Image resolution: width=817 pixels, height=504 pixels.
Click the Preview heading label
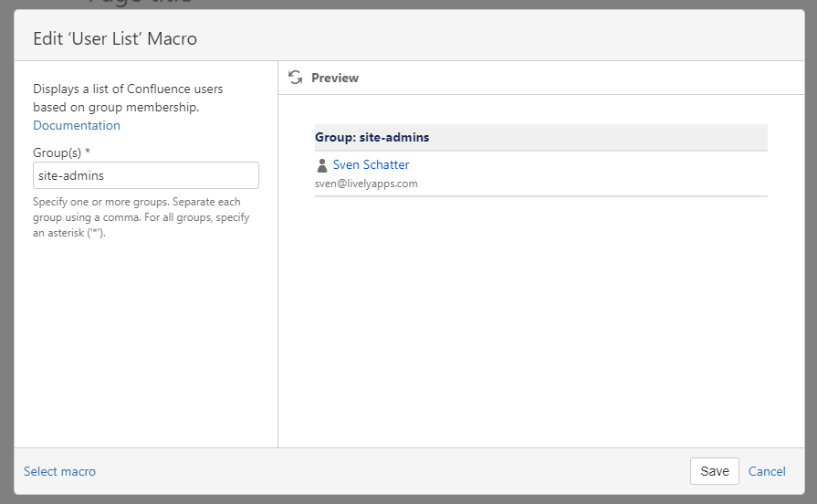pos(335,78)
